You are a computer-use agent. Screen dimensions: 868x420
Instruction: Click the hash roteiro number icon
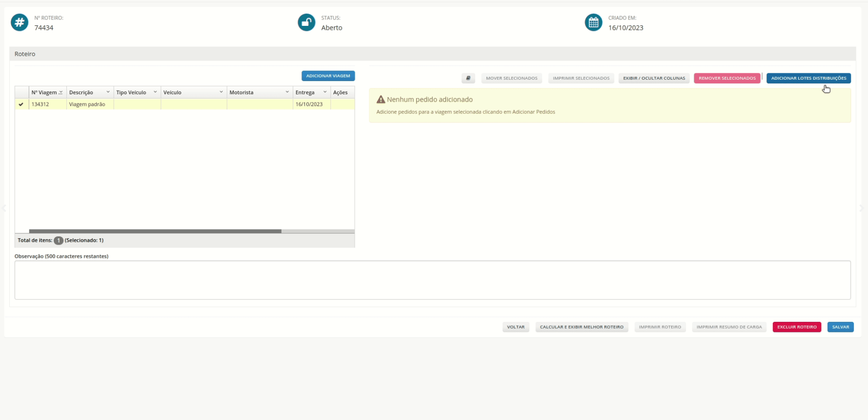(x=20, y=22)
